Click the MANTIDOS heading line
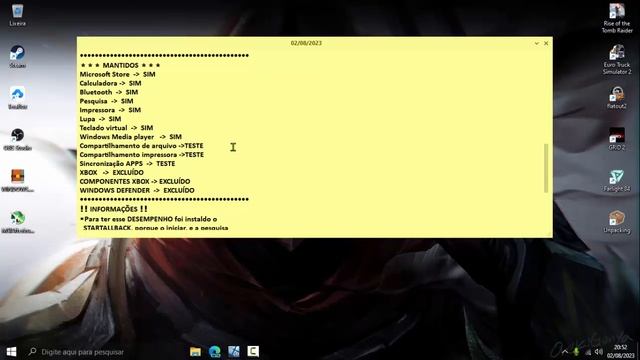 point(120,65)
